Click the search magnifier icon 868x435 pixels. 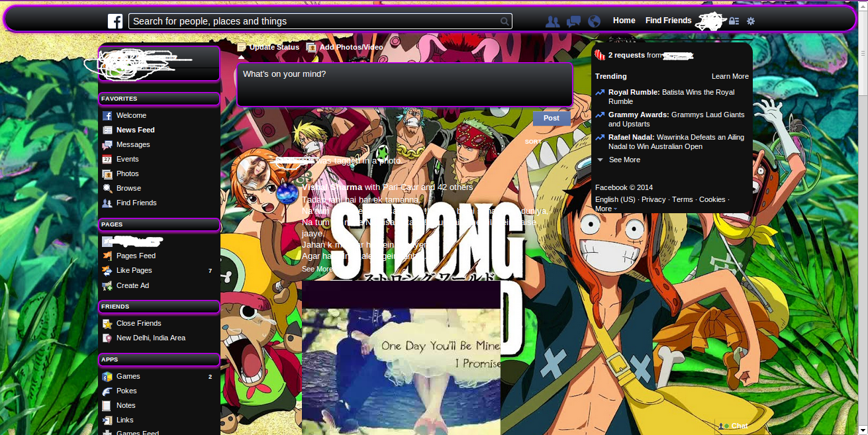tap(505, 22)
